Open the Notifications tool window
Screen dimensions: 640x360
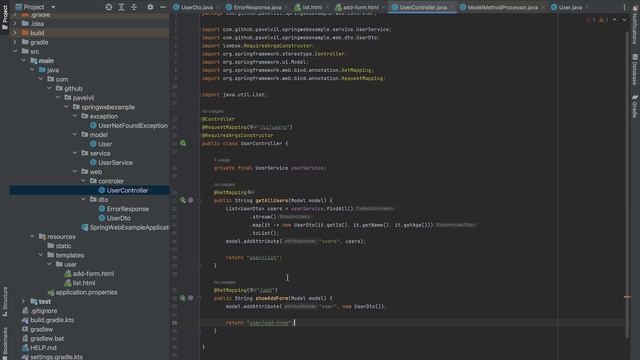(635, 24)
